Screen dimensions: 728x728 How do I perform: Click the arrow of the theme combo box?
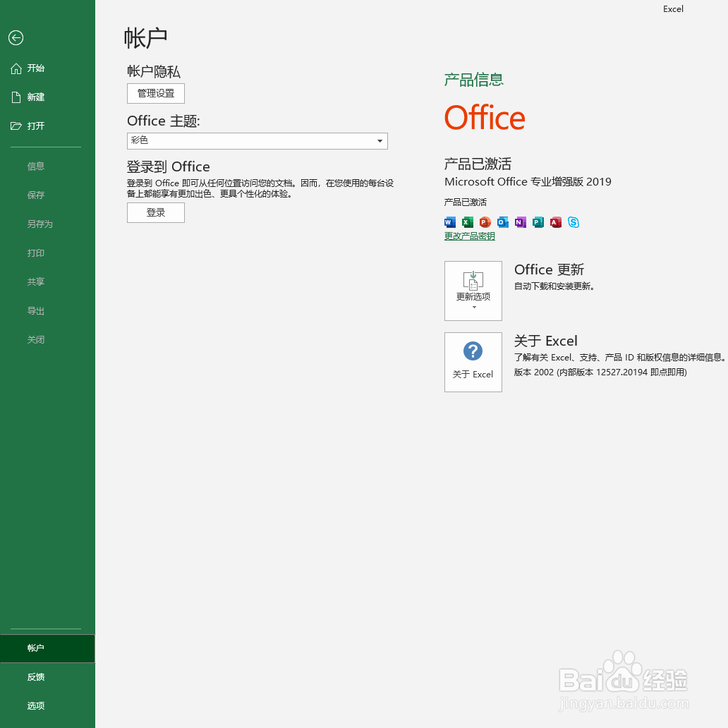[x=380, y=140]
